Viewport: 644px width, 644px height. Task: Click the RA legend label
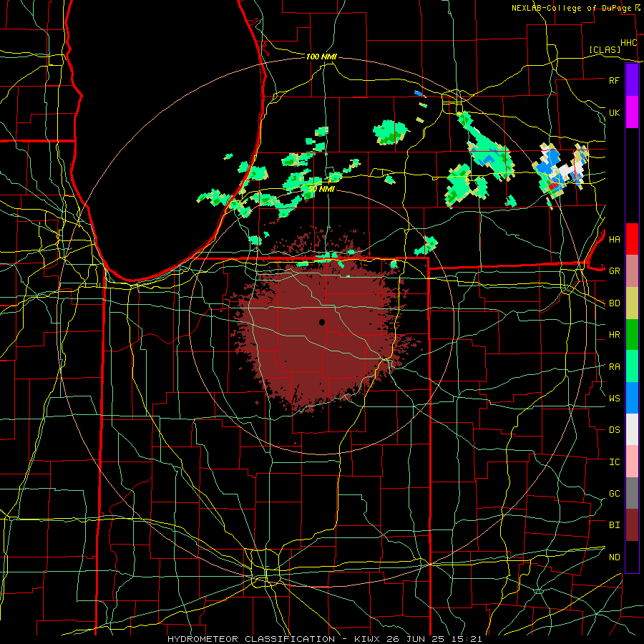614,366
